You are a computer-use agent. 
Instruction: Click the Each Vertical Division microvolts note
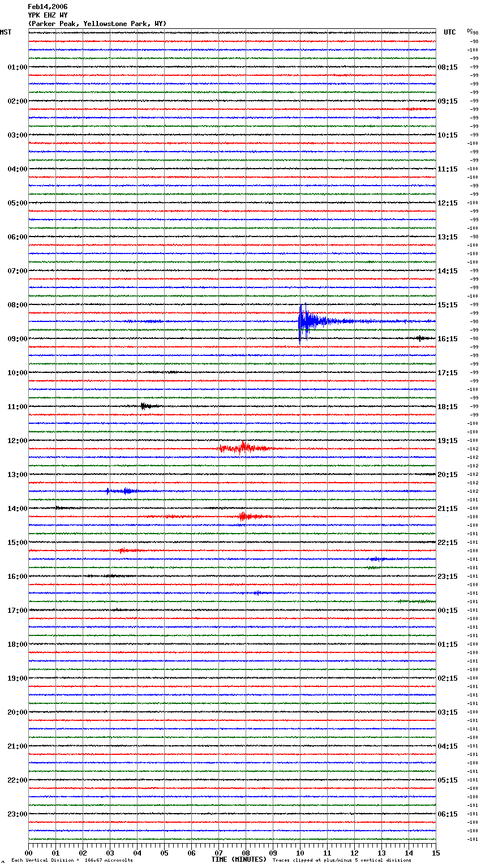[72, 861]
